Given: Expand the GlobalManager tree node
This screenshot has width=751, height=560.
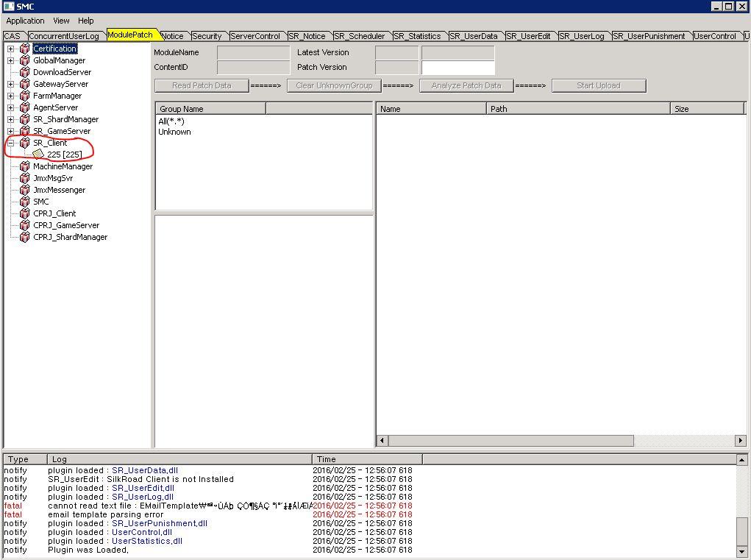Looking at the screenshot, I should click(11, 60).
